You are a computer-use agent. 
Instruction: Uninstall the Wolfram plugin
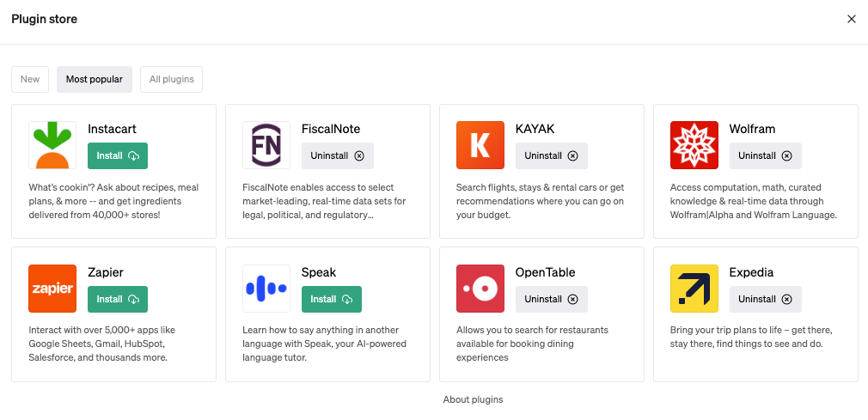click(765, 155)
